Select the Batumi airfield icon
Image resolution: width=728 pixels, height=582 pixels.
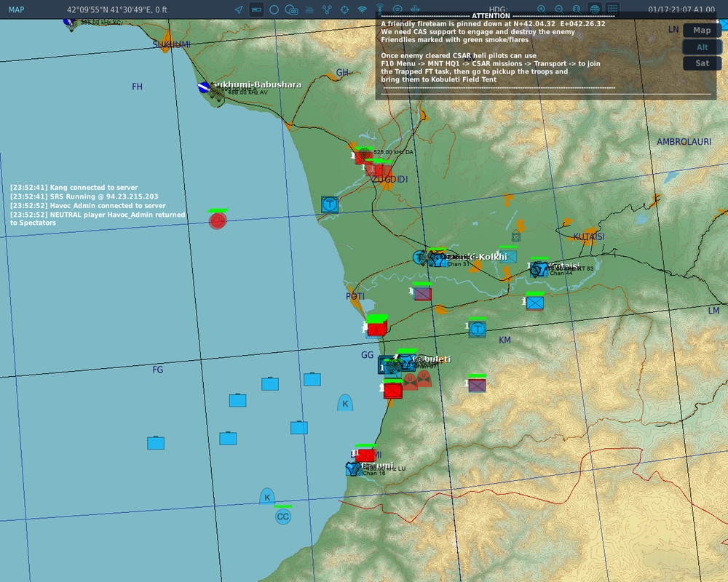(x=354, y=469)
